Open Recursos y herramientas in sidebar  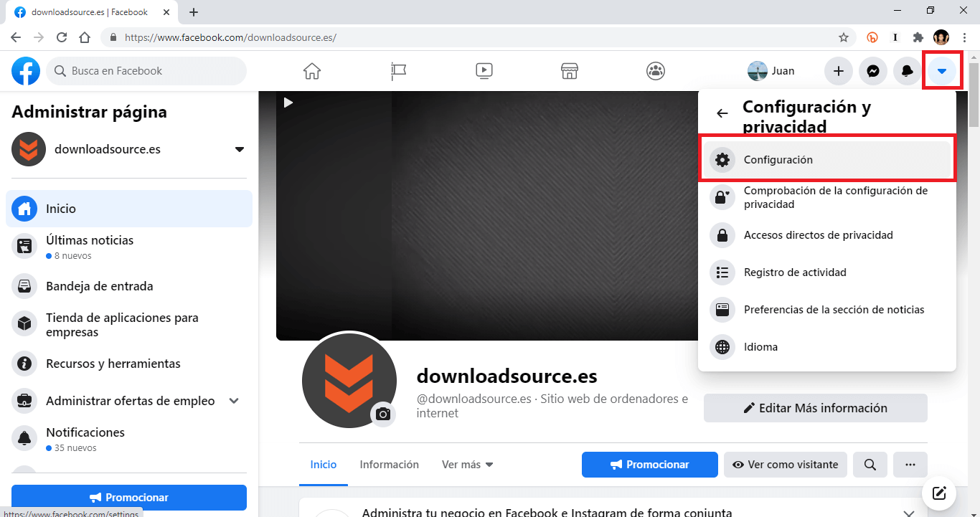click(129, 364)
